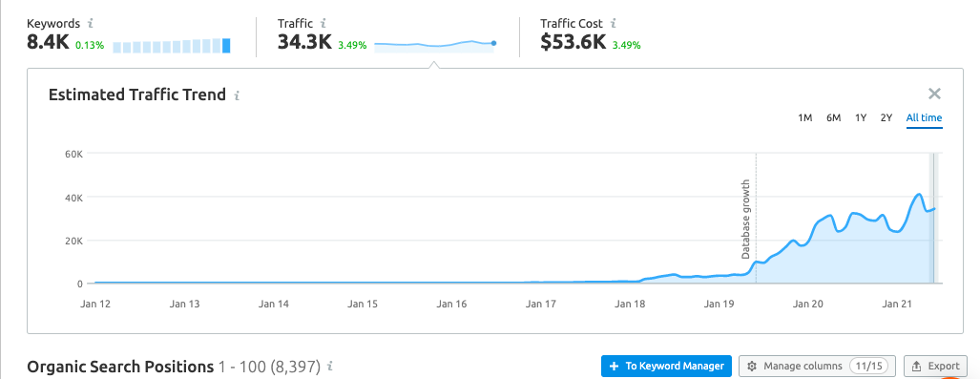Click the info icon next to Keywords
The image size is (980, 379).
(91, 23)
